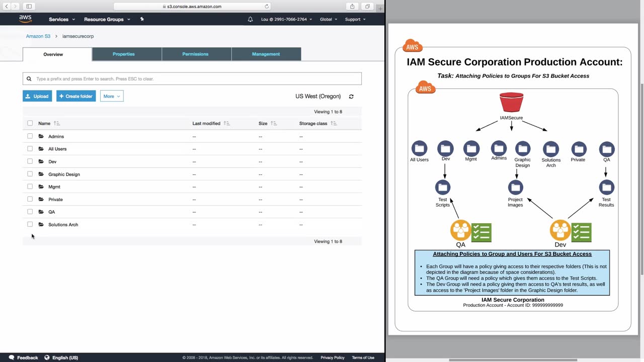
Task: Click the search magnifier icon
Action: pos(29,79)
